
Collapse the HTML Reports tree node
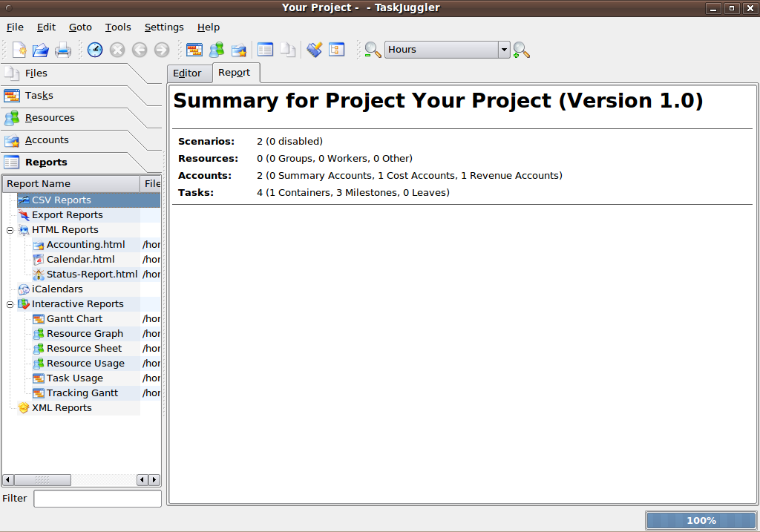click(x=10, y=230)
